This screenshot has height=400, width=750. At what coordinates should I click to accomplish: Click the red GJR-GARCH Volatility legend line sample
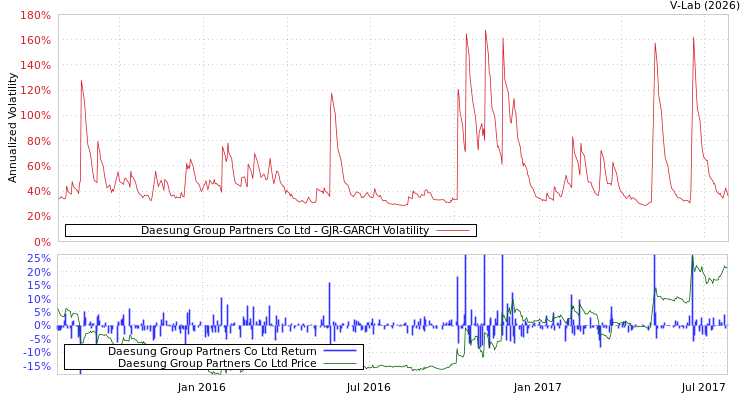point(452,231)
